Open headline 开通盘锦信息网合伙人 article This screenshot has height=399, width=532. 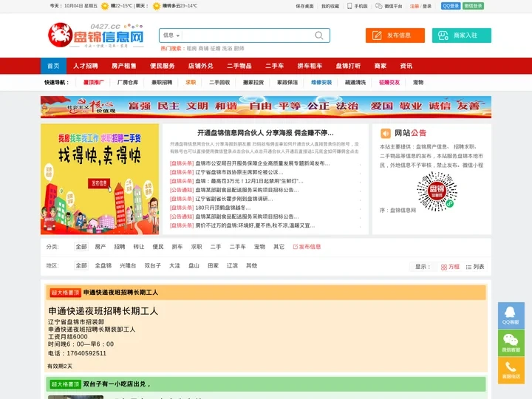click(x=265, y=133)
